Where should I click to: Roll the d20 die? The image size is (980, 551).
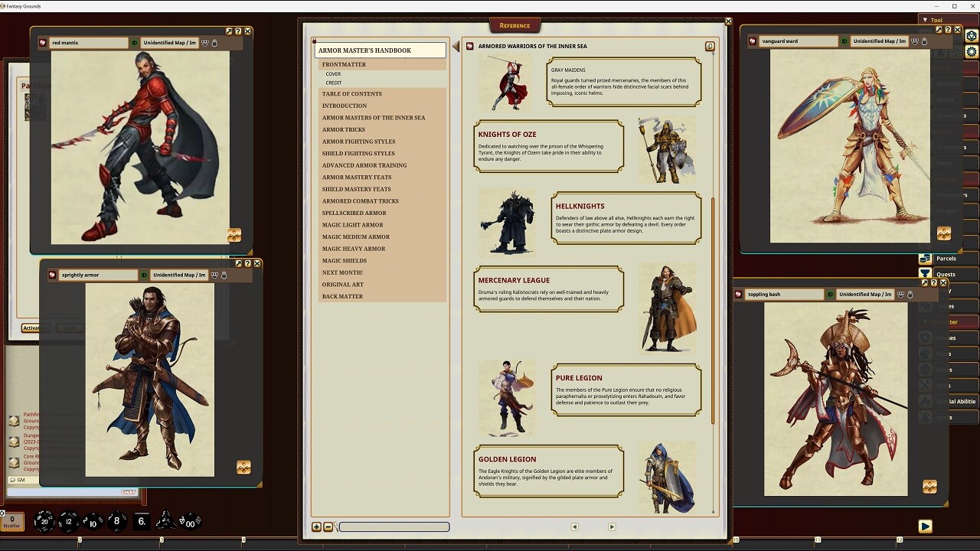pos(44,522)
